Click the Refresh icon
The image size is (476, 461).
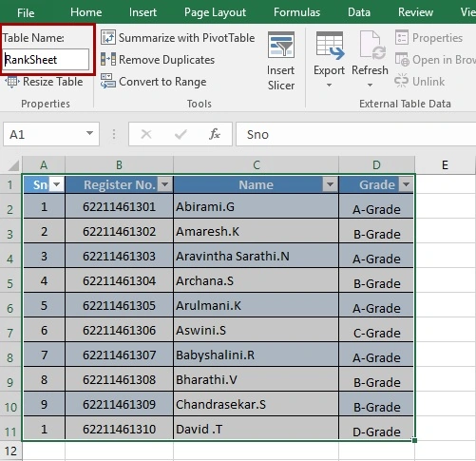(x=370, y=46)
